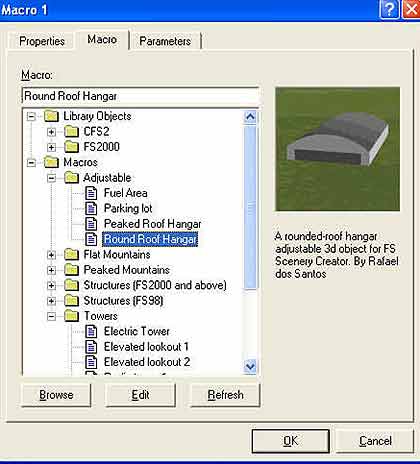The image size is (420, 464).
Task: Click the Refresh button
Action: (225, 395)
